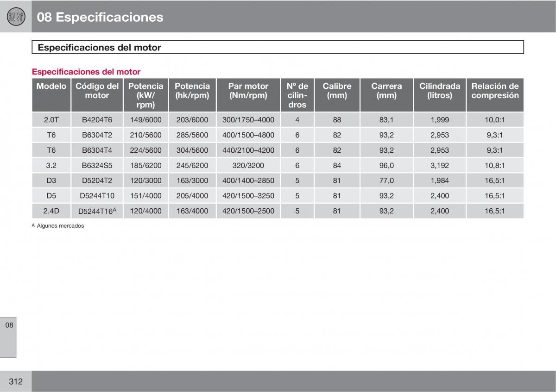Image resolution: width=556 pixels, height=392 pixels.
Task: Click the power value '210/5600'
Action: coord(145,135)
